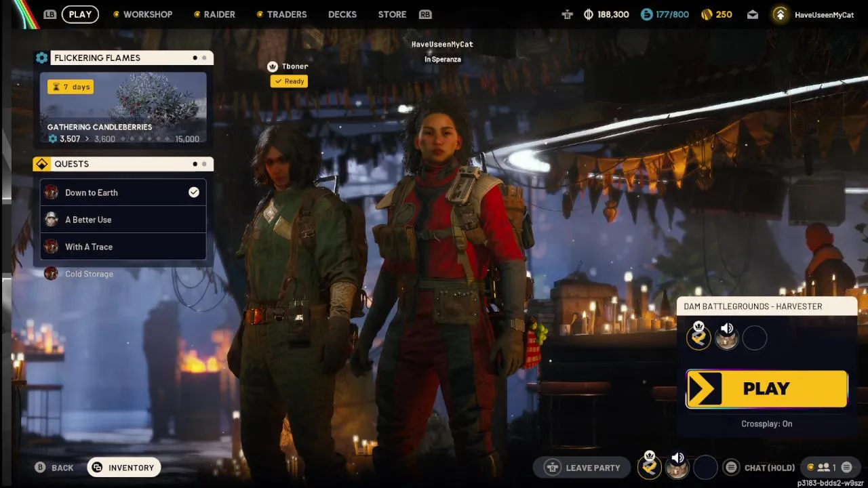The image size is (868, 488).
Task: Open the Gathering Candleberries event card
Action: tap(123, 109)
